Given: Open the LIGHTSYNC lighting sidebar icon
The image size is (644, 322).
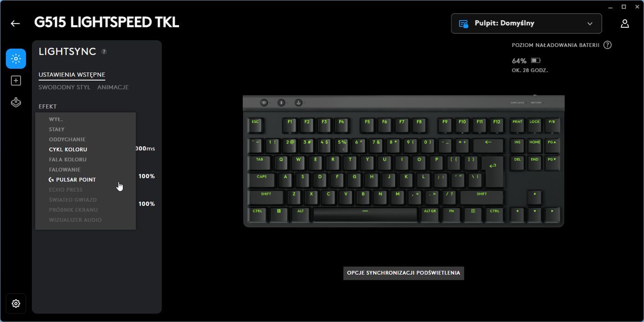Looking at the screenshot, I should pos(16,59).
